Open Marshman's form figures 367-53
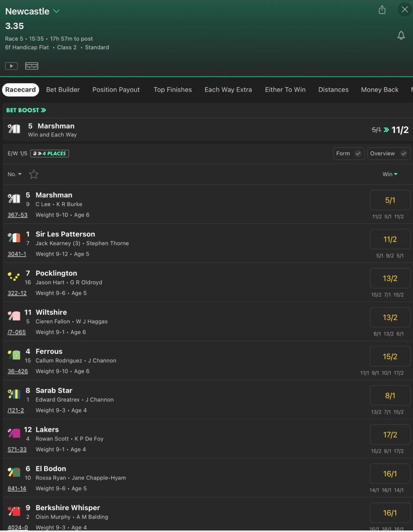 [x=18, y=215]
